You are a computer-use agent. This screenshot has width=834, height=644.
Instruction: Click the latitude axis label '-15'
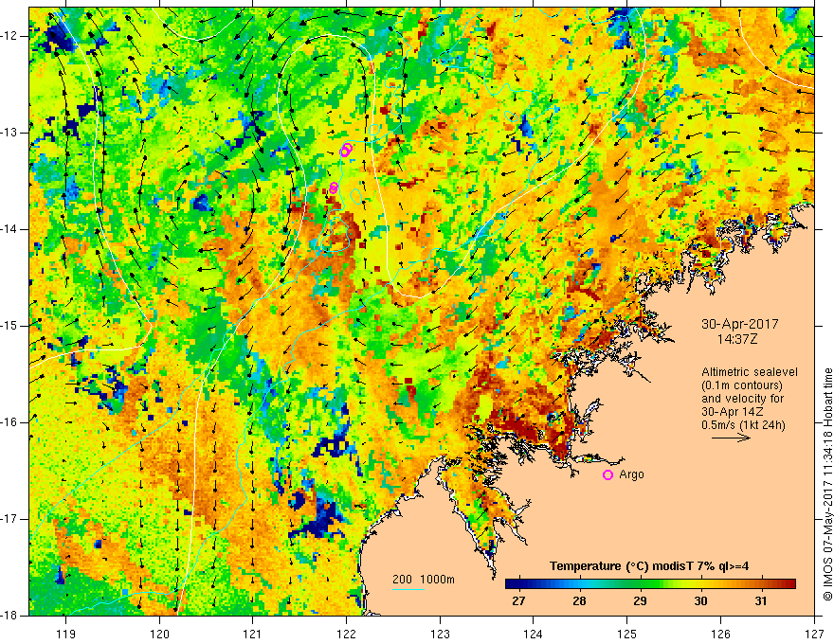click(x=10, y=326)
